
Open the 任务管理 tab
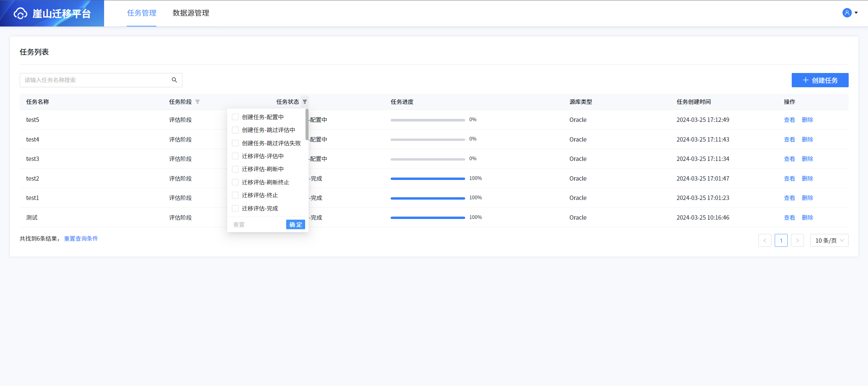[x=142, y=13]
